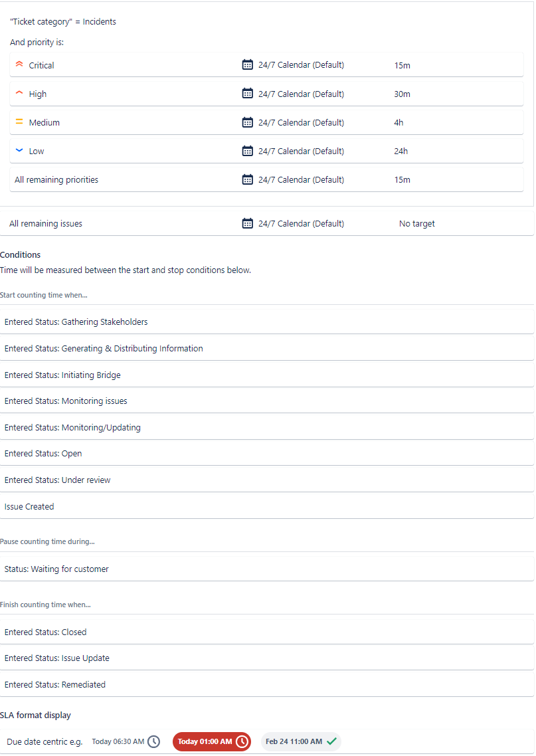Image resolution: width=536 pixels, height=756 pixels.
Task: Click the Entered Status: Remediated finish condition
Action: click(x=267, y=685)
